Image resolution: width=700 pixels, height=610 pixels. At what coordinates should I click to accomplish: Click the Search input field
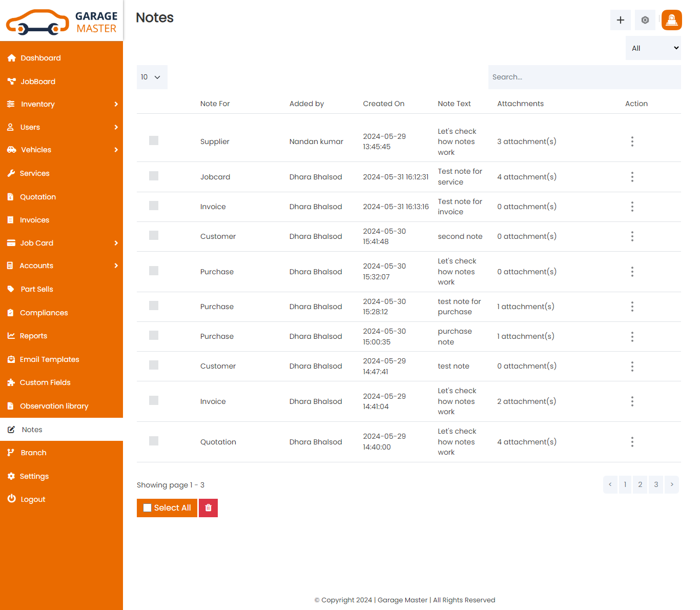(584, 77)
